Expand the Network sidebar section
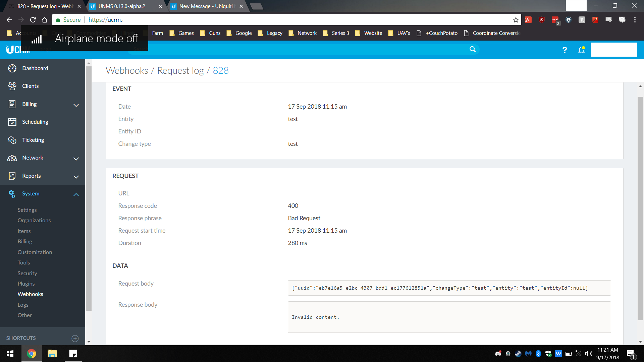Screen dimensions: 644x362 tap(76, 159)
